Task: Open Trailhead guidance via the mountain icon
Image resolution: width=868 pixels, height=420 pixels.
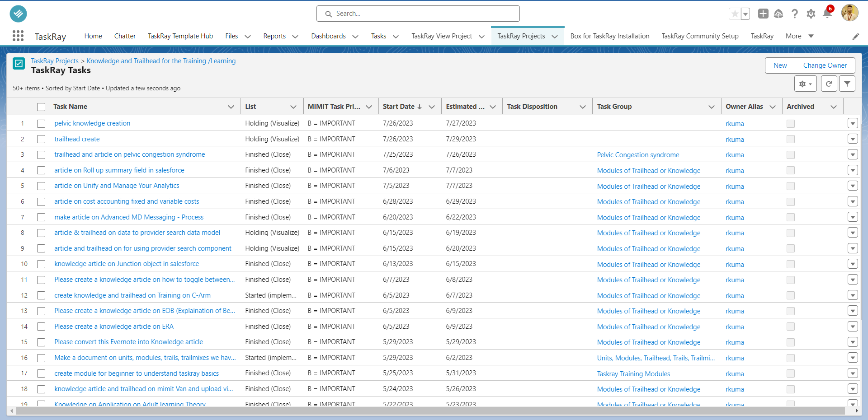Action: 778,14
